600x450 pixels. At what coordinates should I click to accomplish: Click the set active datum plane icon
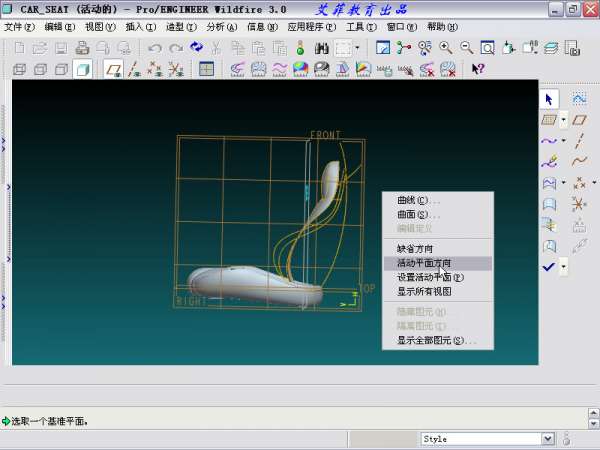tap(549, 120)
